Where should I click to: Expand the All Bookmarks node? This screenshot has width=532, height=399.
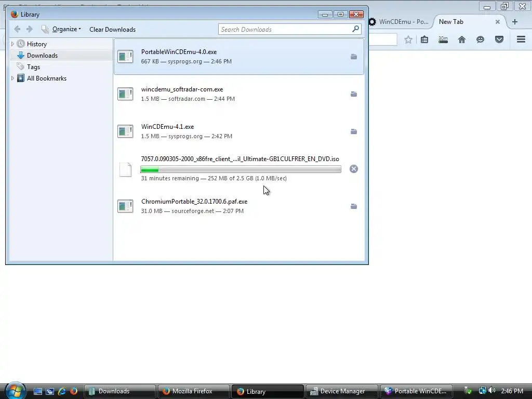pos(12,78)
